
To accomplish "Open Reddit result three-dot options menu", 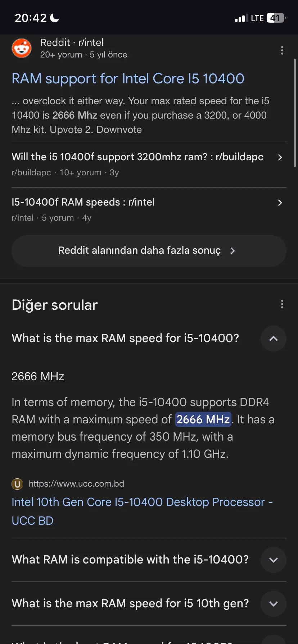I will (282, 50).
